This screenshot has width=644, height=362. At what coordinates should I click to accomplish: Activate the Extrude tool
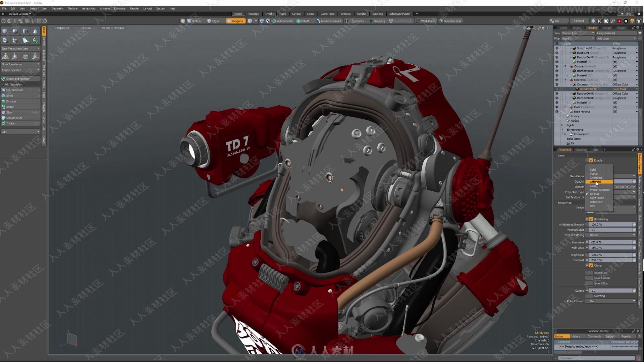pos(20,101)
